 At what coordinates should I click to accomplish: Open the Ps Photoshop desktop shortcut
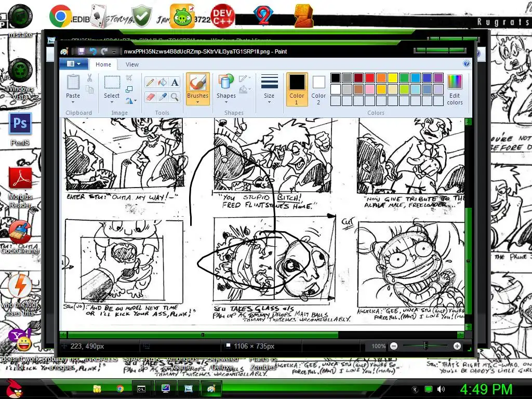coord(20,124)
